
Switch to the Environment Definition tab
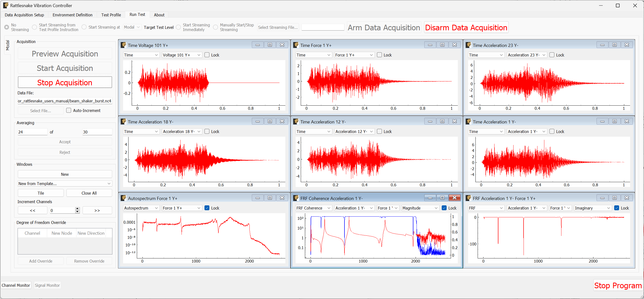click(x=73, y=15)
